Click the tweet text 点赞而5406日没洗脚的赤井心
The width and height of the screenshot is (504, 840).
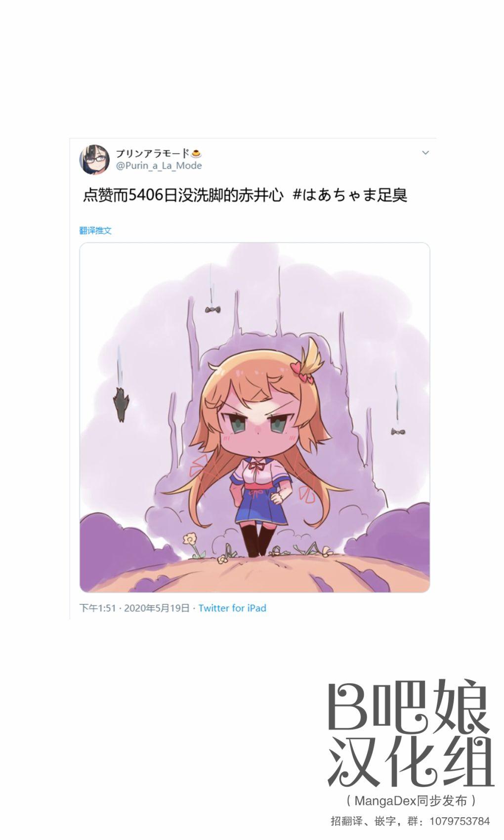coord(183,195)
